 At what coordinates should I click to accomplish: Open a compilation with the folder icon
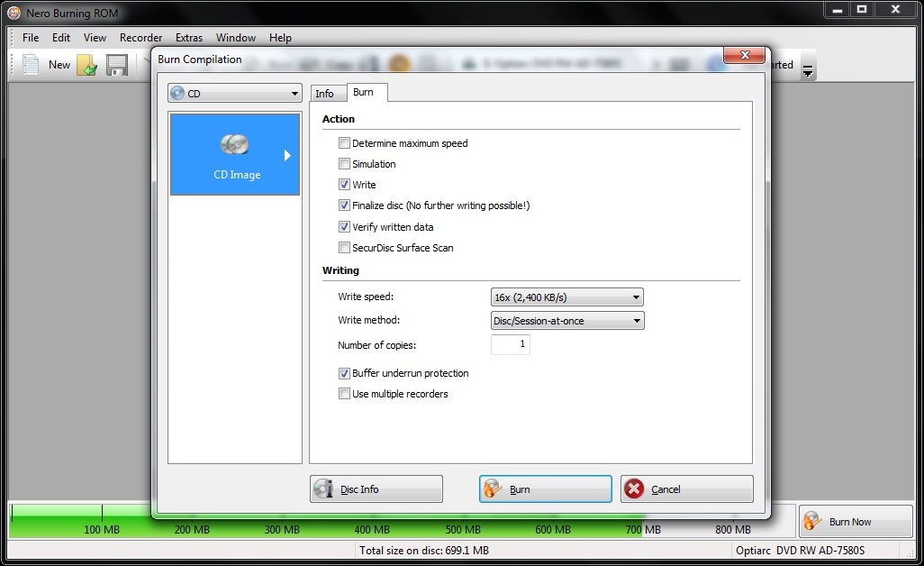[86, 65]
